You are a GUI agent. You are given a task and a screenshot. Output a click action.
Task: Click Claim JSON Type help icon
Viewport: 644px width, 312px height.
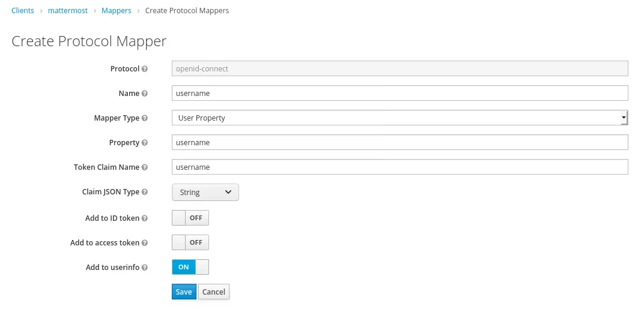145,192
